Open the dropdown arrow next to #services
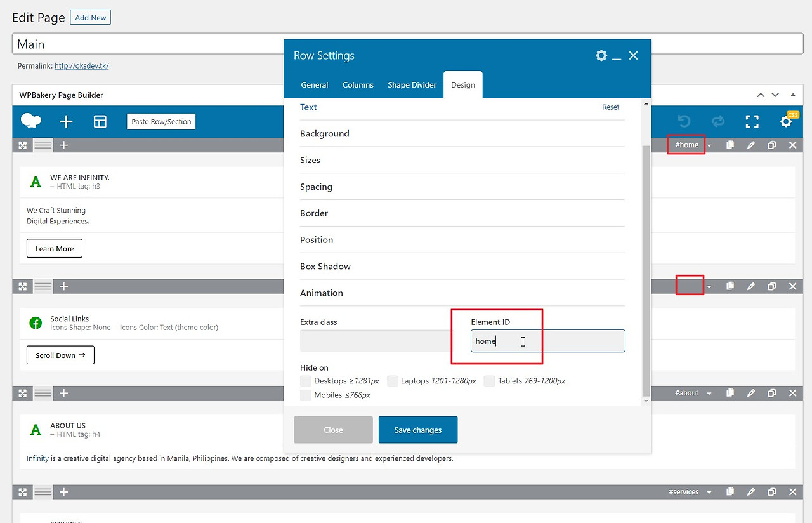The image size is (812, 523). (709, 493)
